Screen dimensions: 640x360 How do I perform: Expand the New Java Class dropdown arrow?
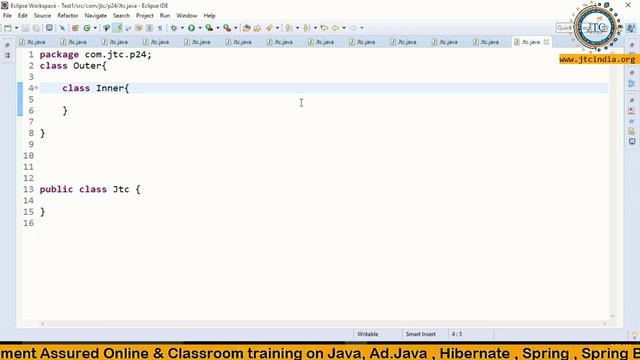(95, 28)
